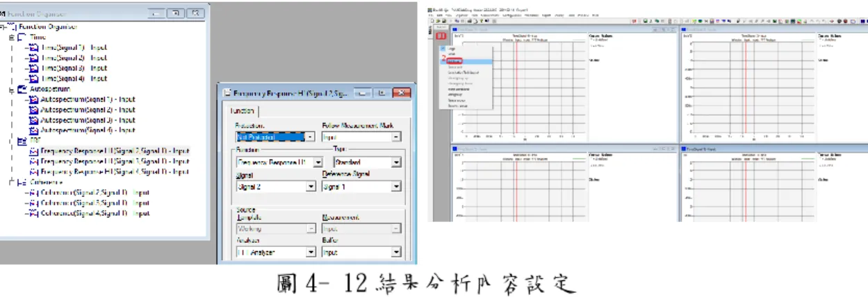Click the icon beside Time(Signal 1) - Input

33,48
